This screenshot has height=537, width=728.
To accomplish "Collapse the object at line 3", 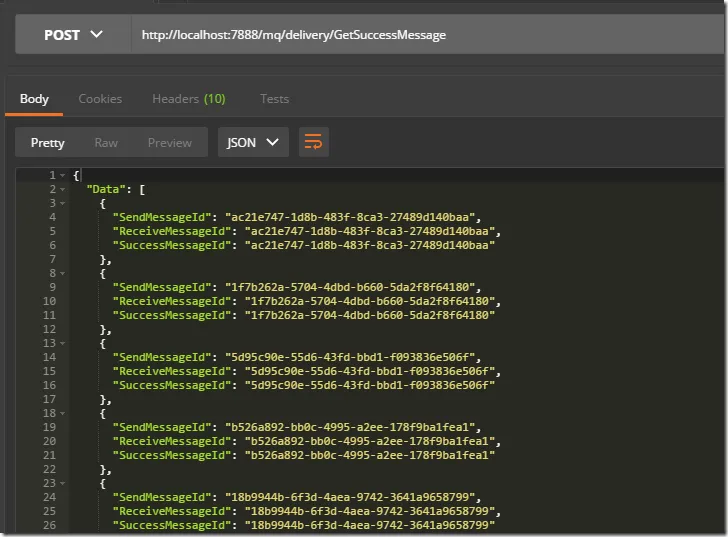I will click(x=63, y=203).
